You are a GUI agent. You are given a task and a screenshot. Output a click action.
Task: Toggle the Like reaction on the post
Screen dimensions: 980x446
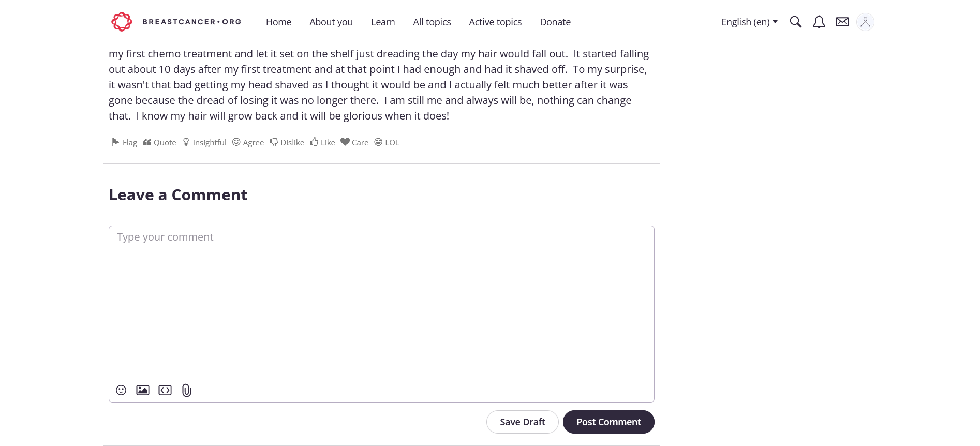click(322, 142)
